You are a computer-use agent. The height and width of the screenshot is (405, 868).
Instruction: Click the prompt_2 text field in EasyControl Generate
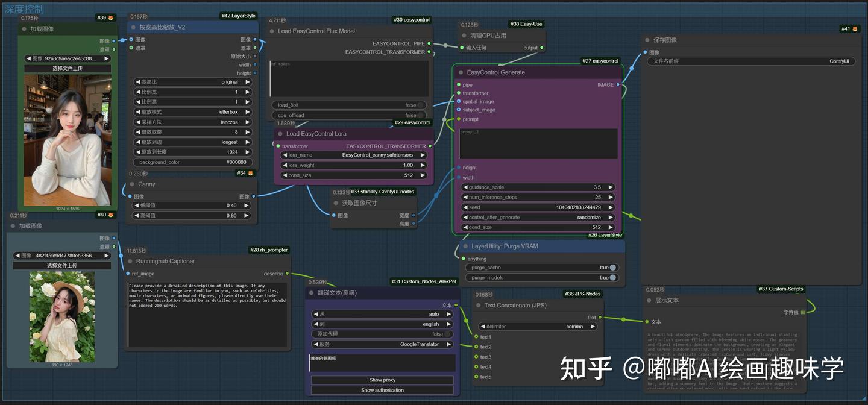(x=538, y=143)
